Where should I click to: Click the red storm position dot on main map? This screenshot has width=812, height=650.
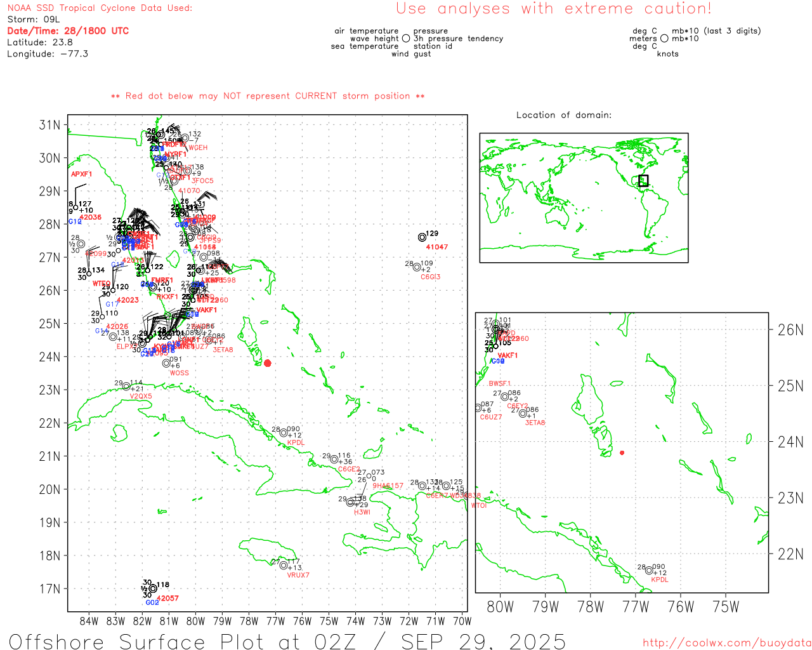pyautogui.click(x=267, y=363)
